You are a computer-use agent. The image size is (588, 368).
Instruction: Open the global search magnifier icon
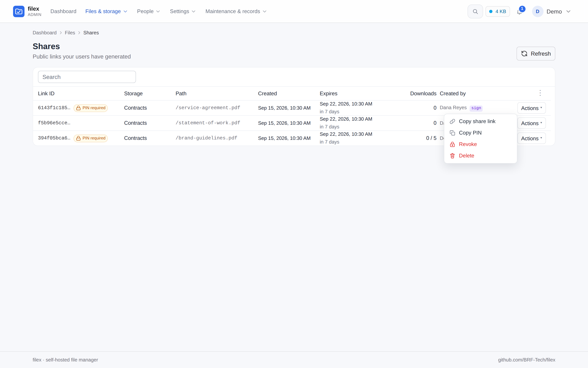click(475, 11)
